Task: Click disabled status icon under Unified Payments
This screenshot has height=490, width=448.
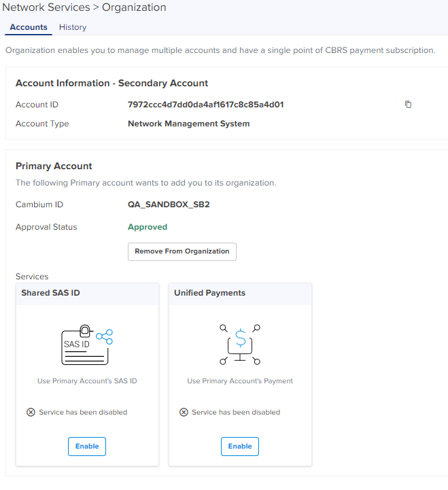Action: [184, 412]
